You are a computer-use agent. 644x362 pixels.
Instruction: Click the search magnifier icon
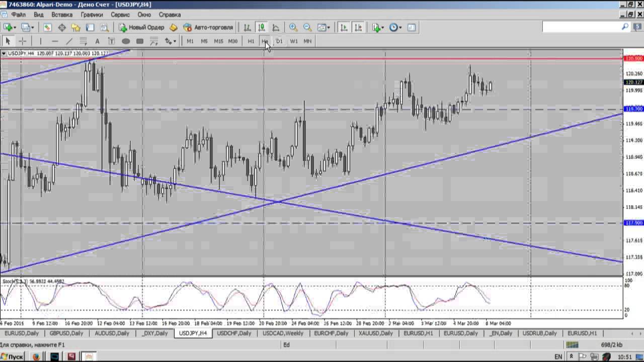point(625,27)
